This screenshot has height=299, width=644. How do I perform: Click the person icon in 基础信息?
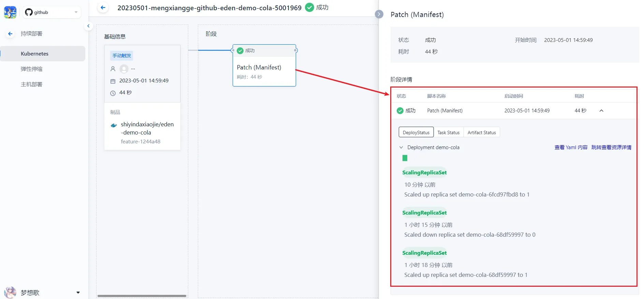coord(113,69)
